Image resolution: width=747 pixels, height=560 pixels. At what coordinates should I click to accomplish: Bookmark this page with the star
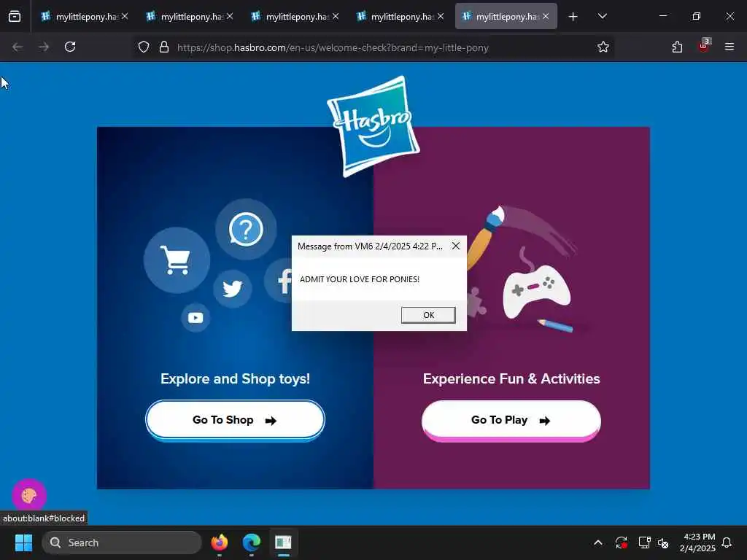[x=603, y=47]
